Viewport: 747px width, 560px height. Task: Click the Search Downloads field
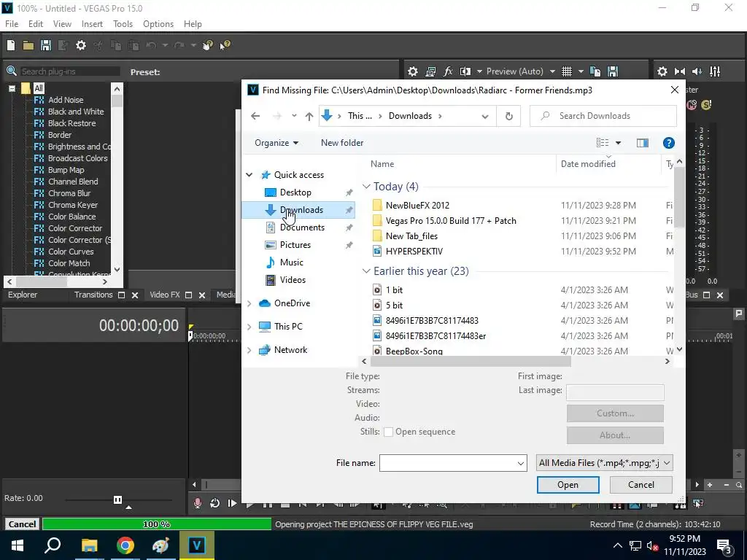[x=603, y=116]
